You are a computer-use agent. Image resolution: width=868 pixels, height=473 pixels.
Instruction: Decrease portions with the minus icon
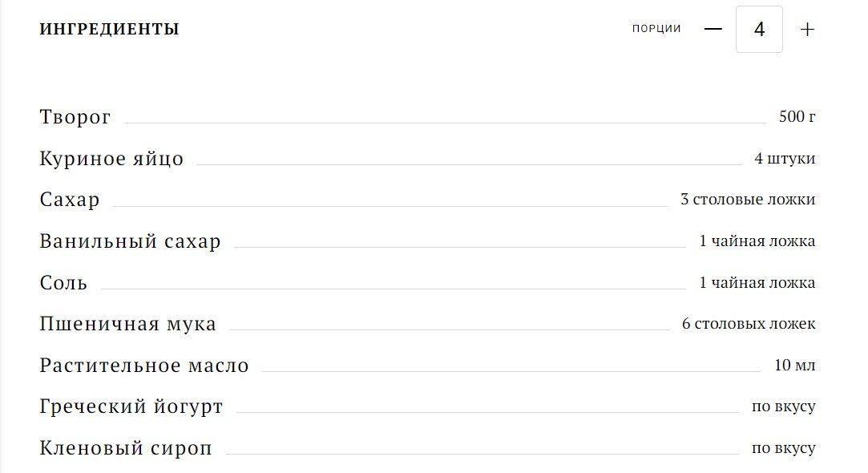pos(713,29)
